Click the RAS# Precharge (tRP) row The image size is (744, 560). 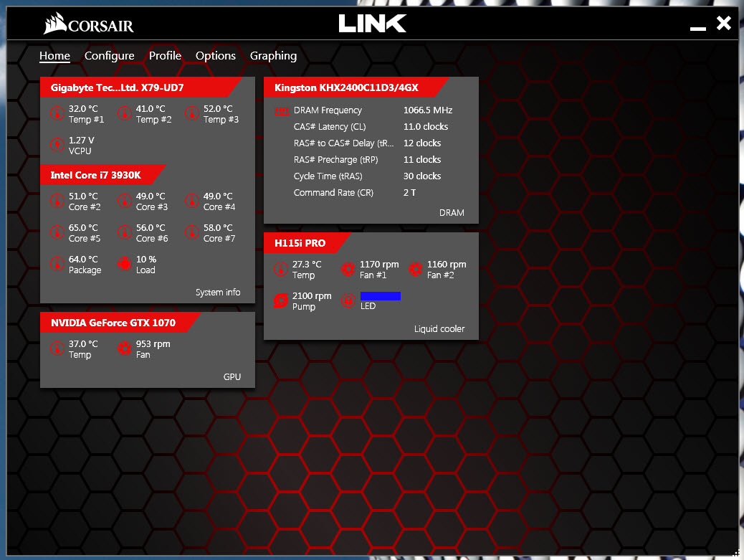coord(368,160)
